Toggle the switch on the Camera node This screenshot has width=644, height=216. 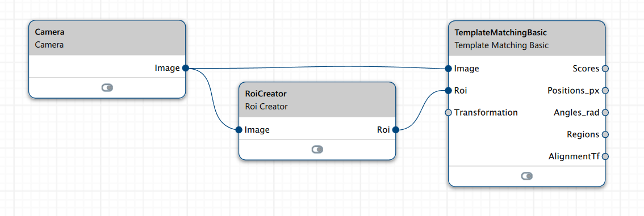click(x=107, y=88)
